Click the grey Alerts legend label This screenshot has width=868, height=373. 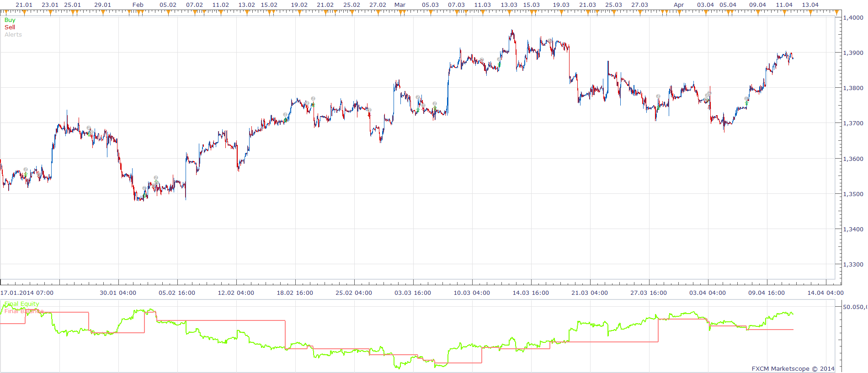click(x=13, y=35)
